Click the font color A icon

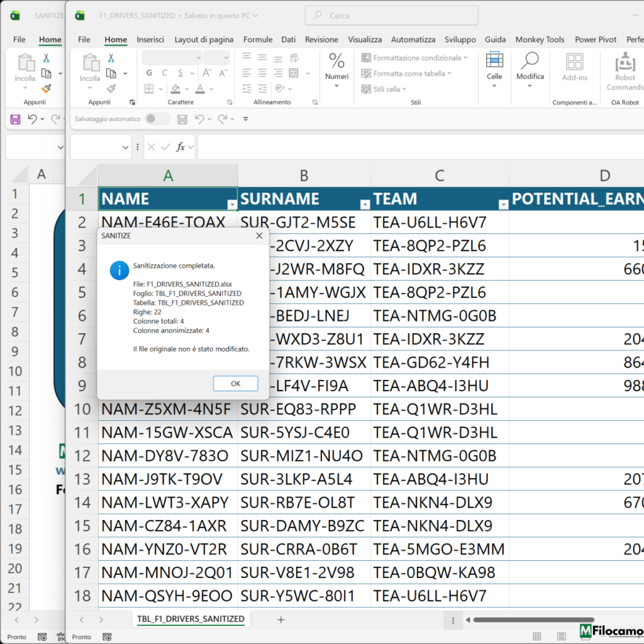(x=200, y=89)
